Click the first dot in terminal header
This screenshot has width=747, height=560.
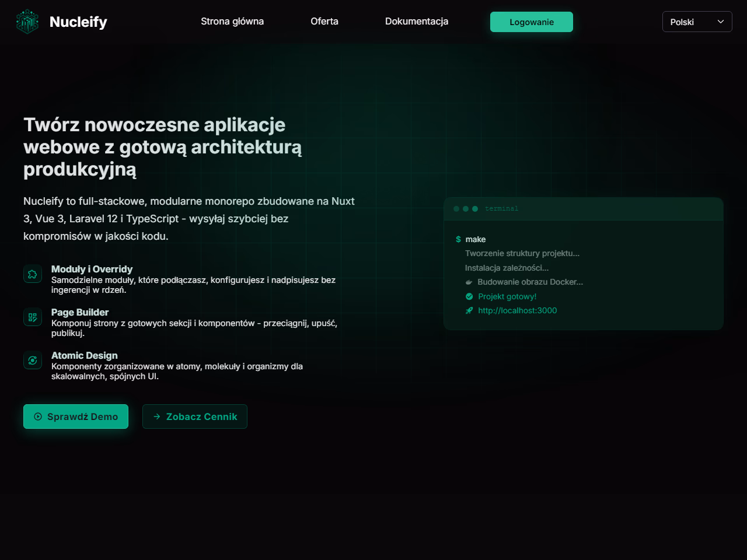click(x=456, y=209)
